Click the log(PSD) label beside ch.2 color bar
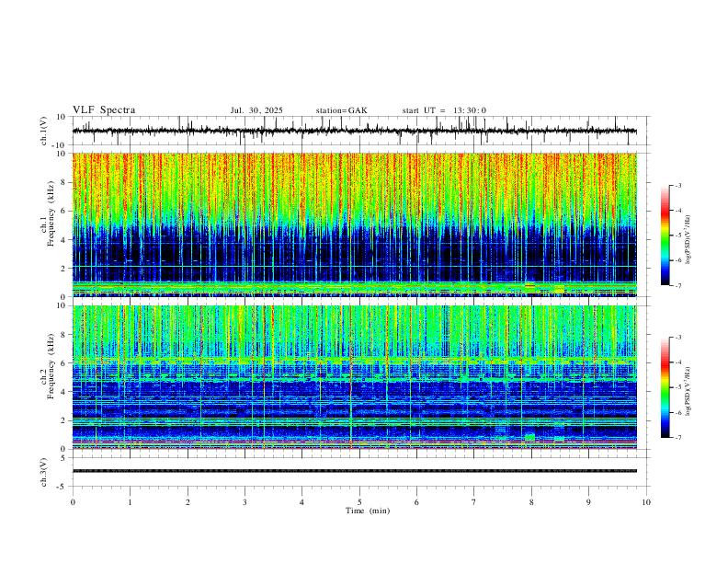The image size is (728, 563). [688, 392]
